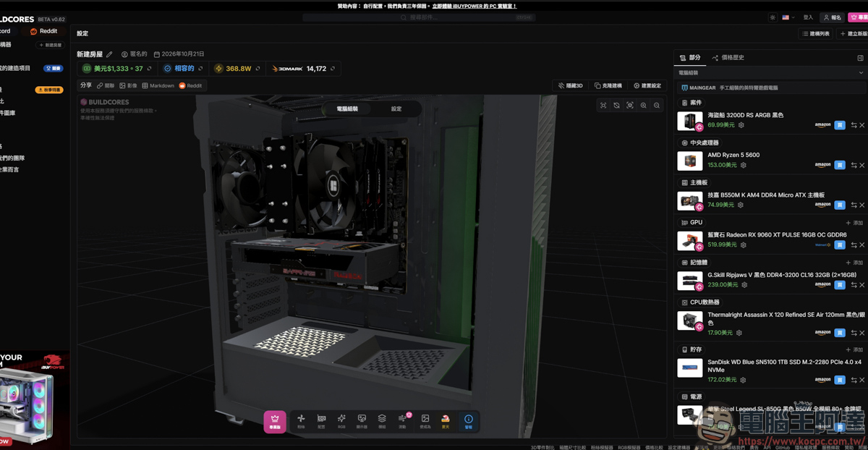
Task: Switch to the 部分 parts tab
Action: point(691,58)
